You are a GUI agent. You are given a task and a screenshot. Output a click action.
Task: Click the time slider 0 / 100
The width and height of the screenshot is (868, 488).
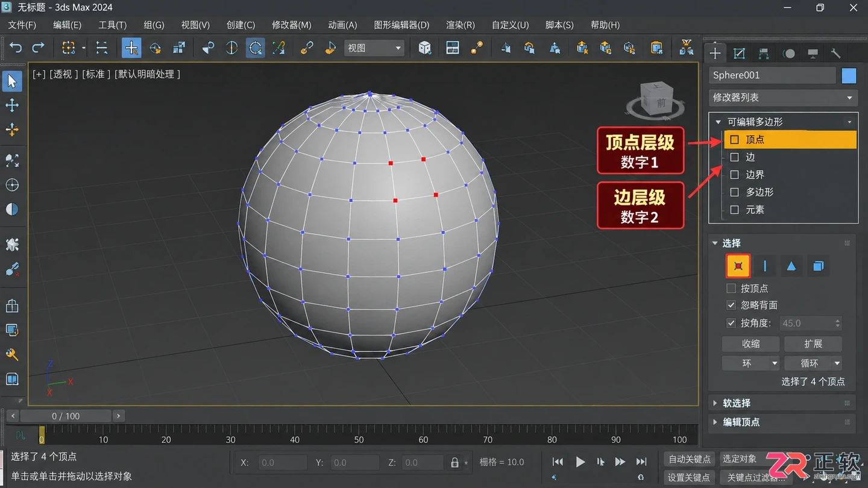(66, 416)
